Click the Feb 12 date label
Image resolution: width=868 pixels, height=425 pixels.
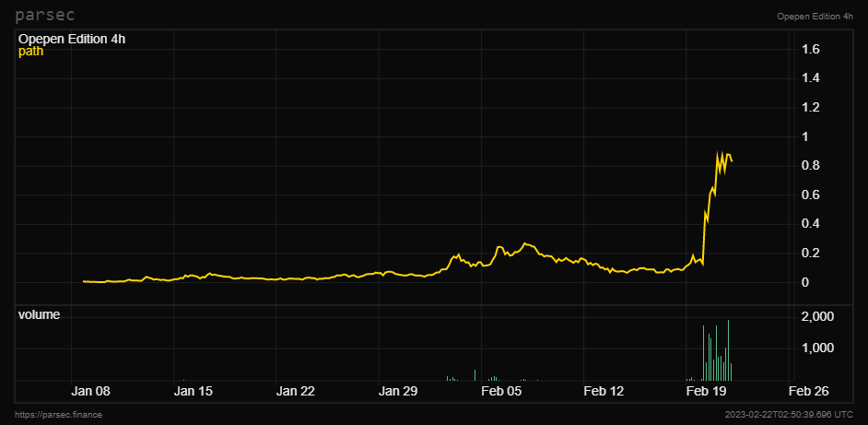pyautogui.click(x=604, y=391)
